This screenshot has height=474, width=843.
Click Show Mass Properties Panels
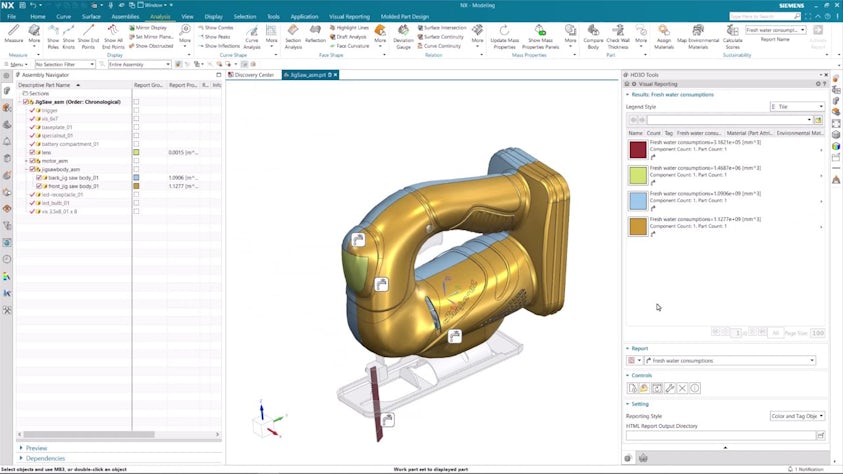(540, 37)
